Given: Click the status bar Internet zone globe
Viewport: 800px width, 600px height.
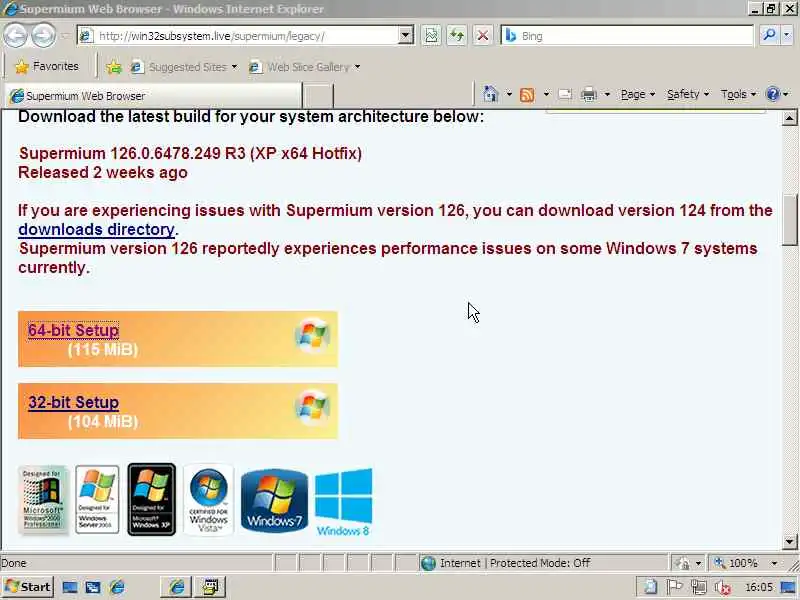Looking at the screenshot, I should [x=428, y=563].
